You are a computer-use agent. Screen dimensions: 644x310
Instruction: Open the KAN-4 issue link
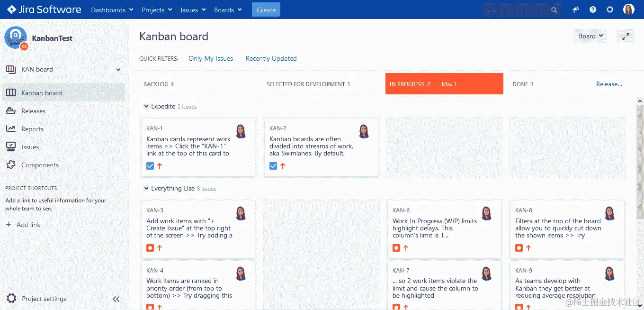pyautogui.click(x=155, y=271)
